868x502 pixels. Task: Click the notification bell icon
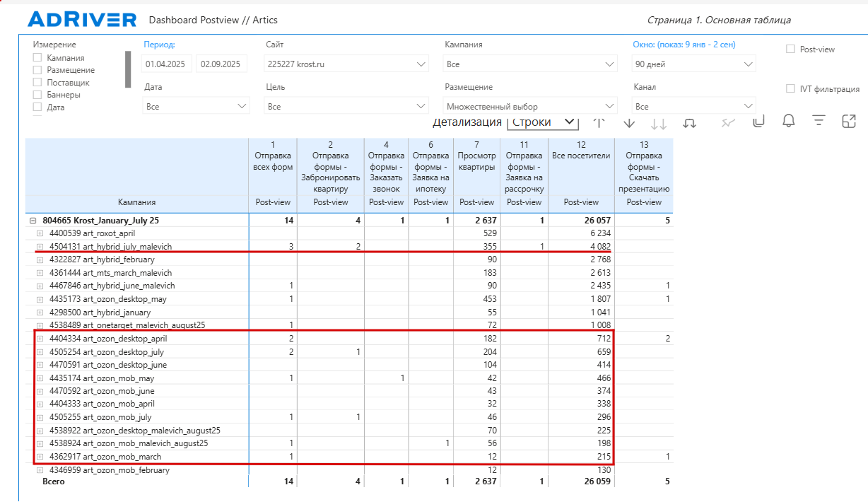pyautogui.click(x=789, y=121)
